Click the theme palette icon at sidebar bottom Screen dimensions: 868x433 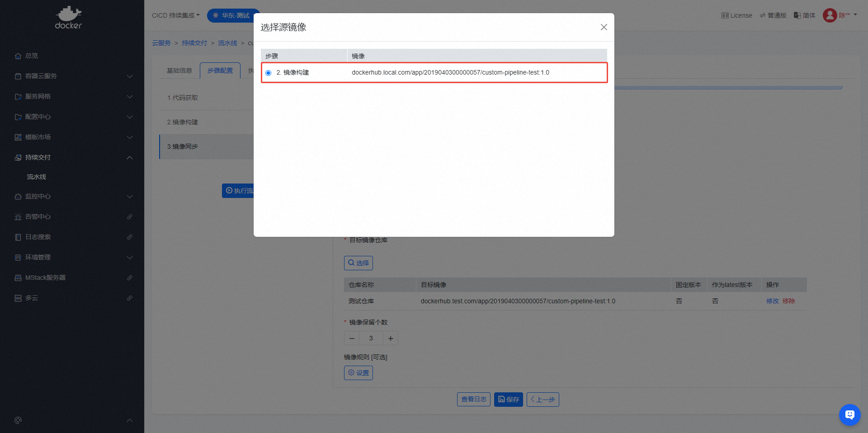(x=18, y=420)
